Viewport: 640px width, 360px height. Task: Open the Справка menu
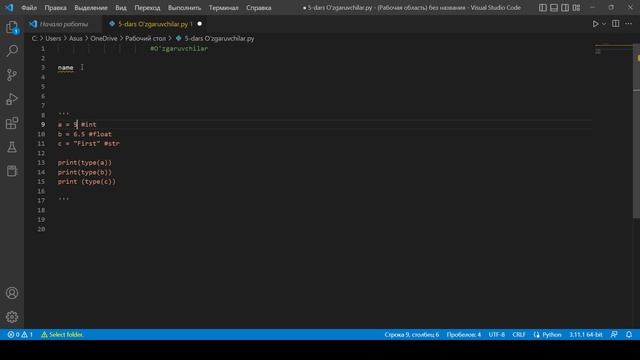[259, 8]
